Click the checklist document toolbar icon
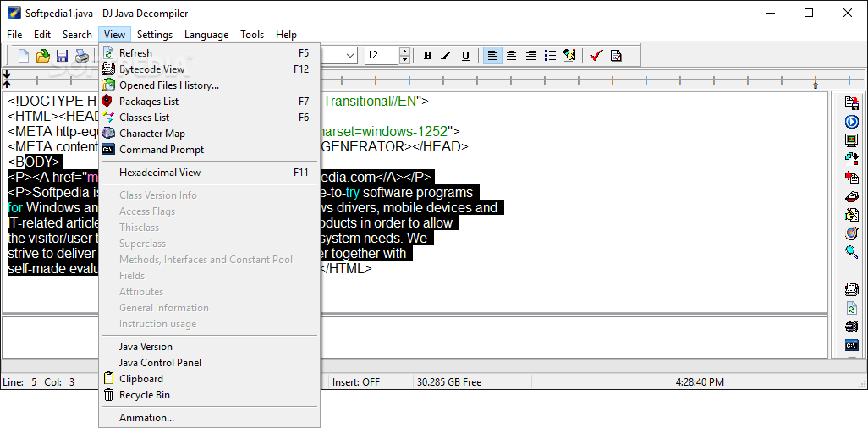 pos(616,55)
